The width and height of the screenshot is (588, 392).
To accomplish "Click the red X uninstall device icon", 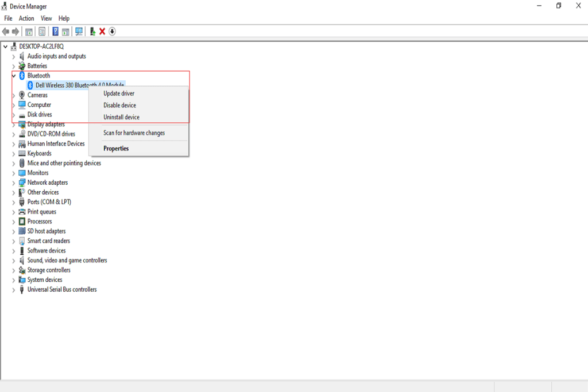I will coord(102,32).
